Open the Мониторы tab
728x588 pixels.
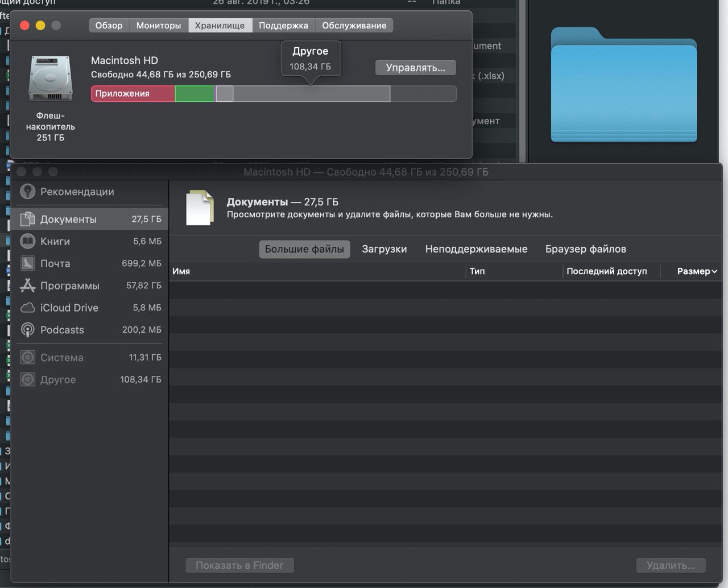159,25
